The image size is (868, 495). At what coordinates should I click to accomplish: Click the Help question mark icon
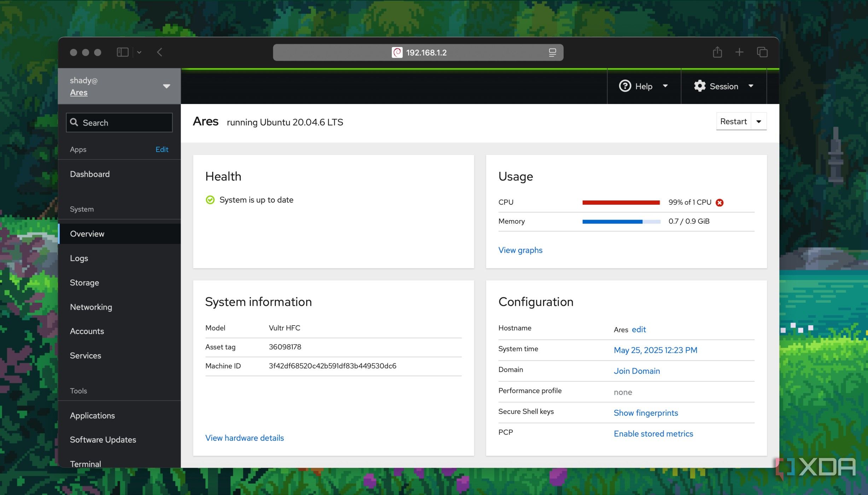[x=625, y=86]
